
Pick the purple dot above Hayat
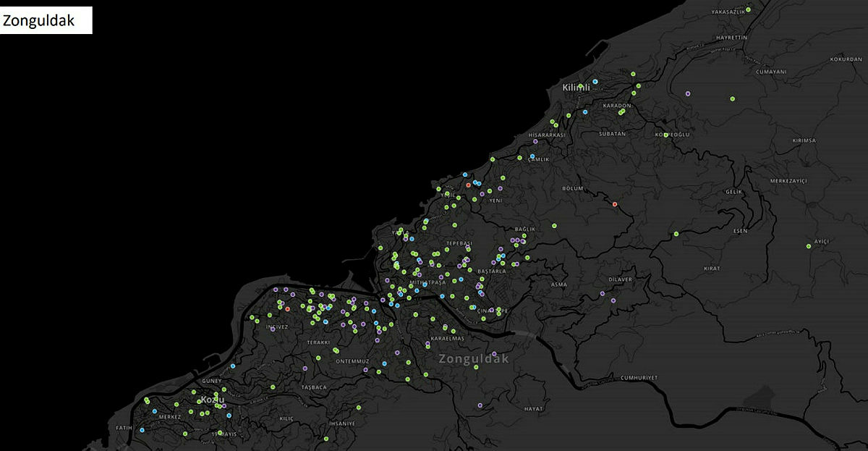pyautogui.click(x=480, y=405)
